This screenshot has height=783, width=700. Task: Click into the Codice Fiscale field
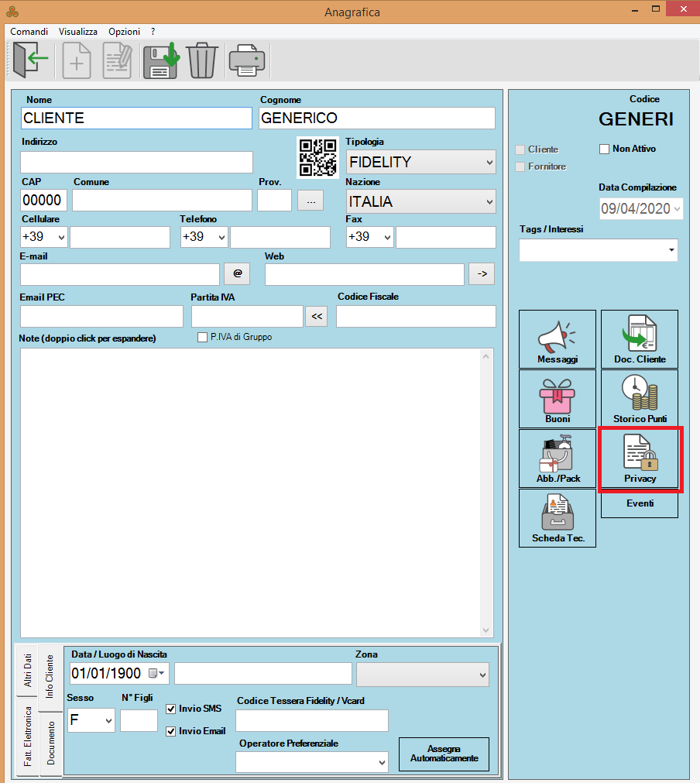pos(416,316)
